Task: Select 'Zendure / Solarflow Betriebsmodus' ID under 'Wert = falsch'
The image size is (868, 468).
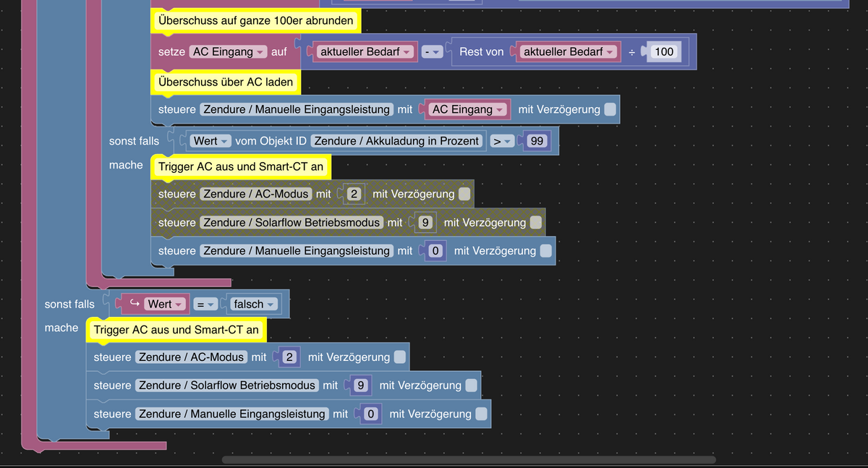Action: [x=227, y=385]
